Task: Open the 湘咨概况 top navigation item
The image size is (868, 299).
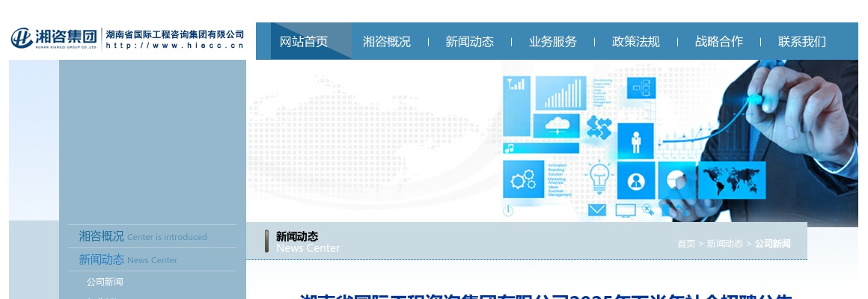Action: pyautogui.click(x=387, y=42)
